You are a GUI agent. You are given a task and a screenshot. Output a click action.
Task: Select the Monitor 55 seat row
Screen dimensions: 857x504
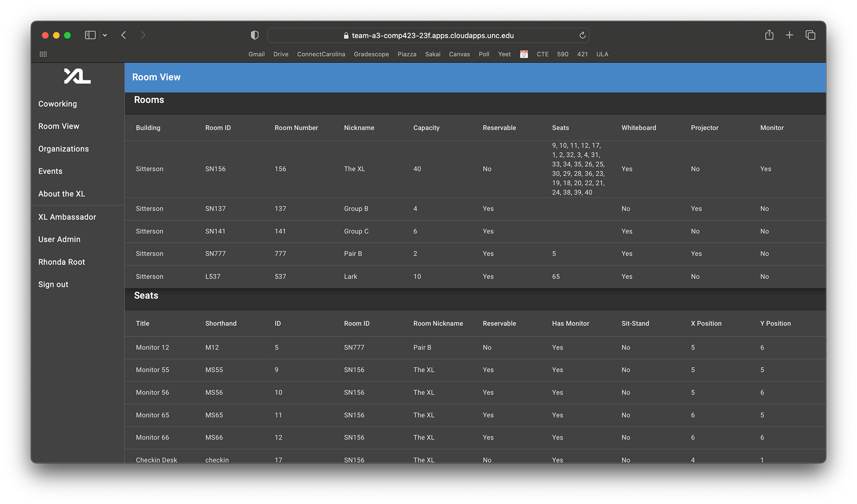tap(153, 370)
